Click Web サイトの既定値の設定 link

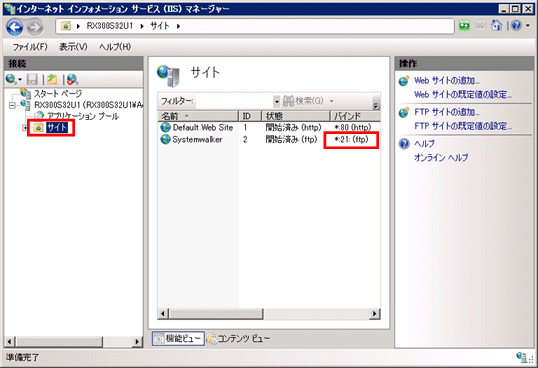(463, 94)
